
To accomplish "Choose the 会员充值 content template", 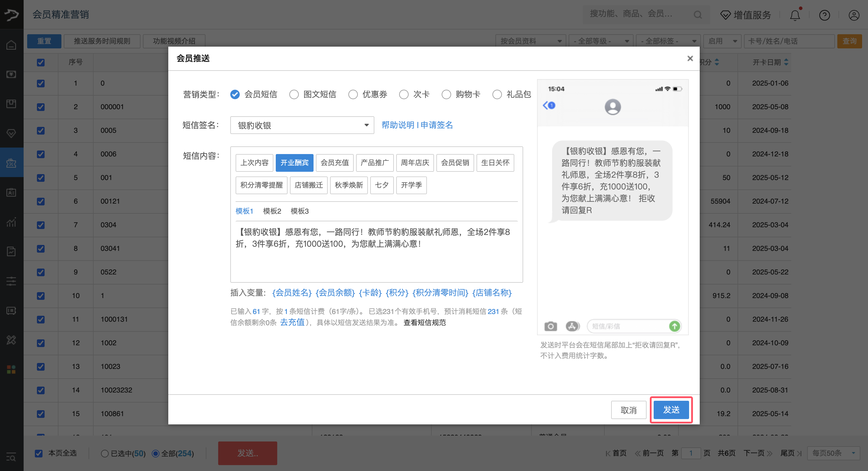I will click(x=335, y=163).
